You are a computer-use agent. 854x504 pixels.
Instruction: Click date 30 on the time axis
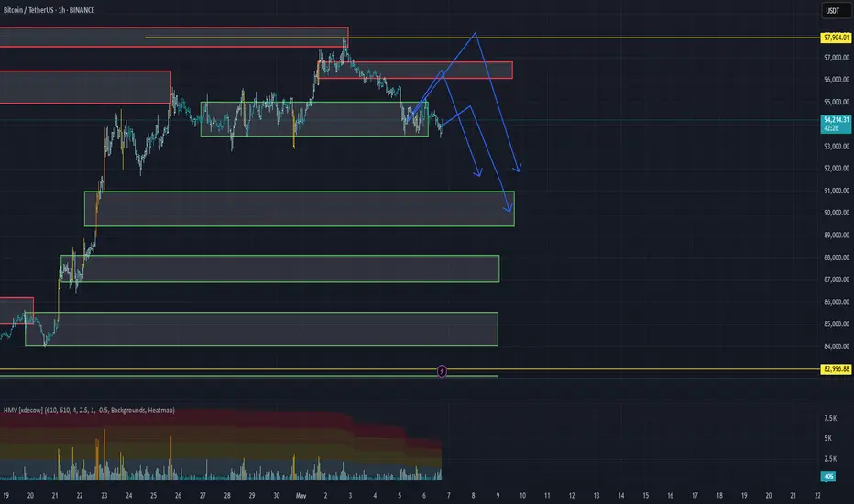pos(276,495)
